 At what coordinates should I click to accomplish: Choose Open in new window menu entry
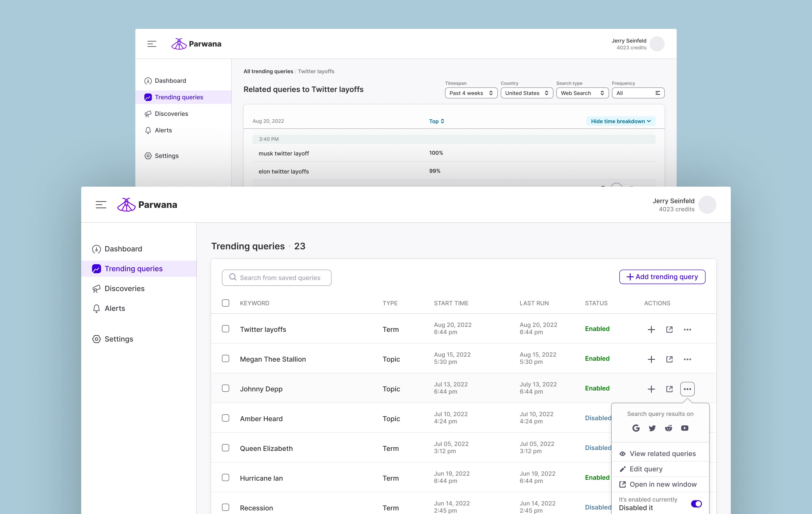coord(660,484)
